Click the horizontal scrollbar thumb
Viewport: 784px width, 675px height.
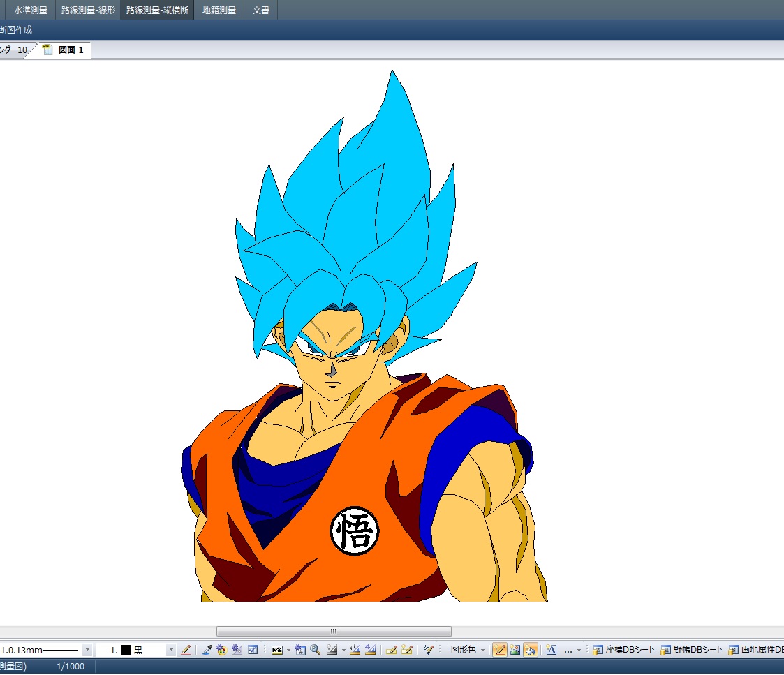[334, 631]
